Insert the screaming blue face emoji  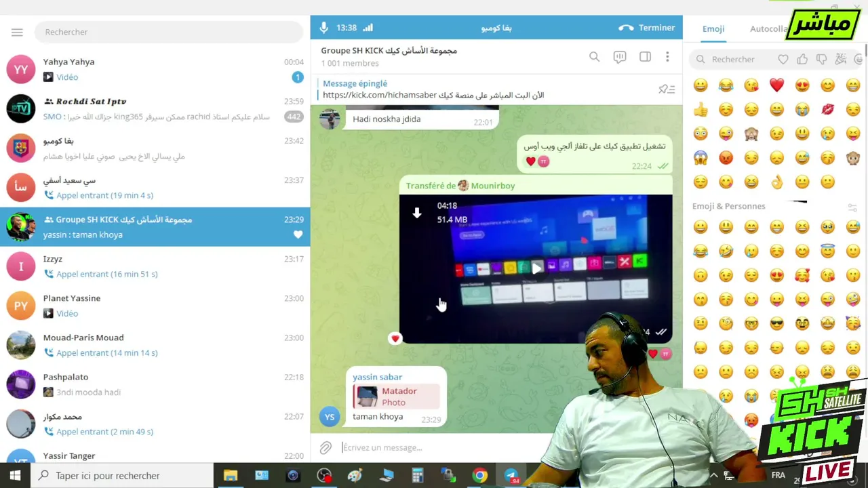tap(701, 158)
